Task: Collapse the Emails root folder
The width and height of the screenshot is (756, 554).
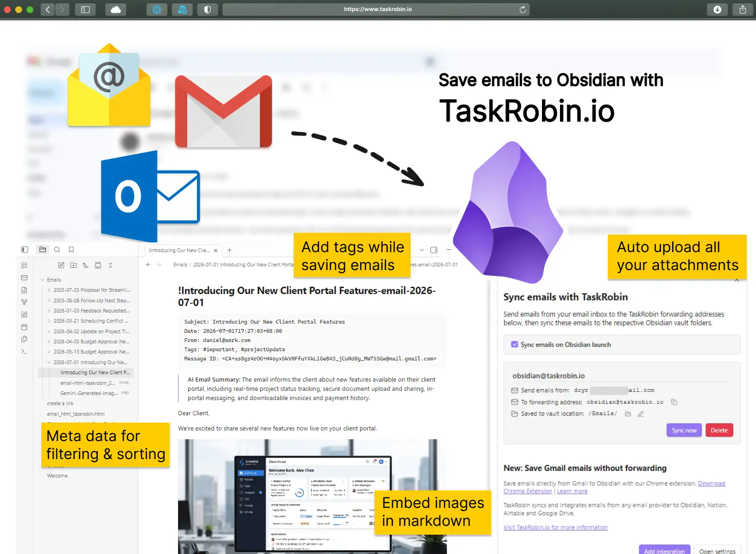Action: coord(42,280)
